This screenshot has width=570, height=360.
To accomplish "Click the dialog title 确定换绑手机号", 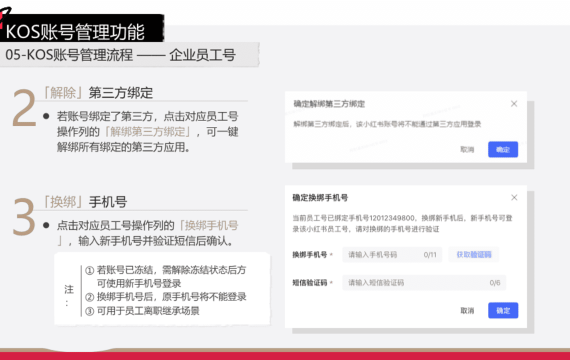I will [320, 198].
